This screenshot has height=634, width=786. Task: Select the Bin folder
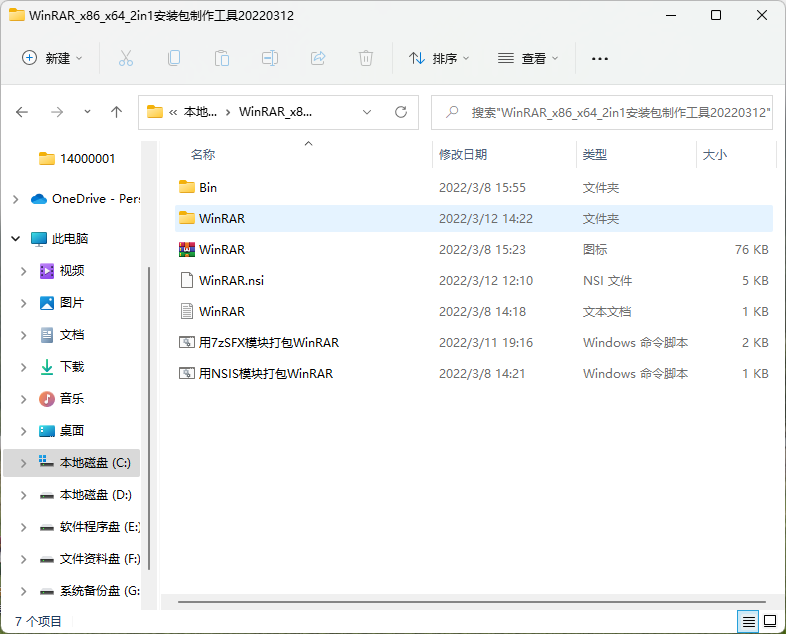474,187
